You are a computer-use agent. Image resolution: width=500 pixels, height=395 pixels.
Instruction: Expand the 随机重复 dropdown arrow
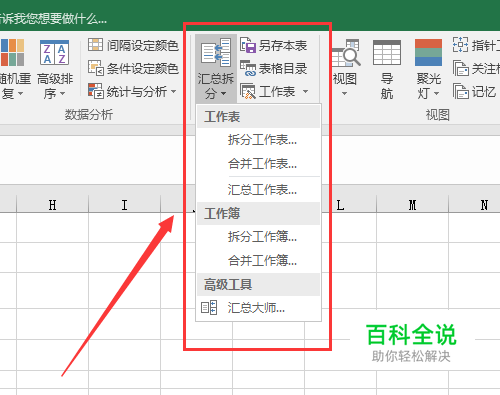coord(20,94)
